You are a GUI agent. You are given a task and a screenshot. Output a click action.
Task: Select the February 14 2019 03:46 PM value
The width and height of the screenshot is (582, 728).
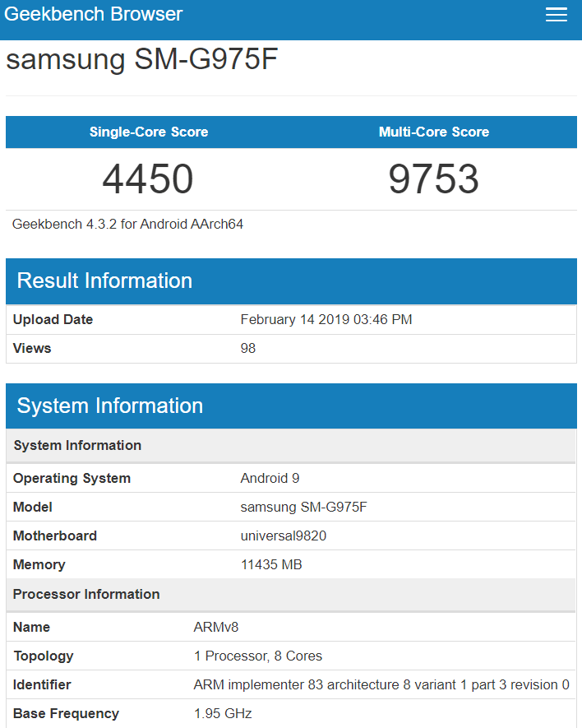(x=326, y=319)
